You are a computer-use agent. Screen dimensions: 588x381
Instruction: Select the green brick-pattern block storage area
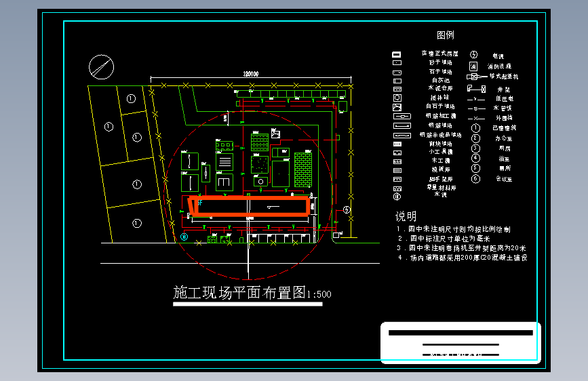[303, 169]
